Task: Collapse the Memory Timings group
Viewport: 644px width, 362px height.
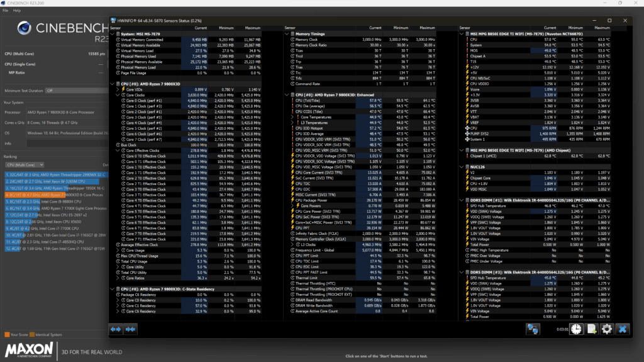Action: [x=287, y=34]
